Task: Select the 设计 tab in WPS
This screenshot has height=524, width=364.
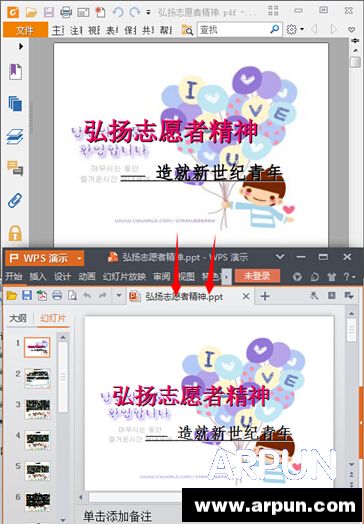Action: 63,276
